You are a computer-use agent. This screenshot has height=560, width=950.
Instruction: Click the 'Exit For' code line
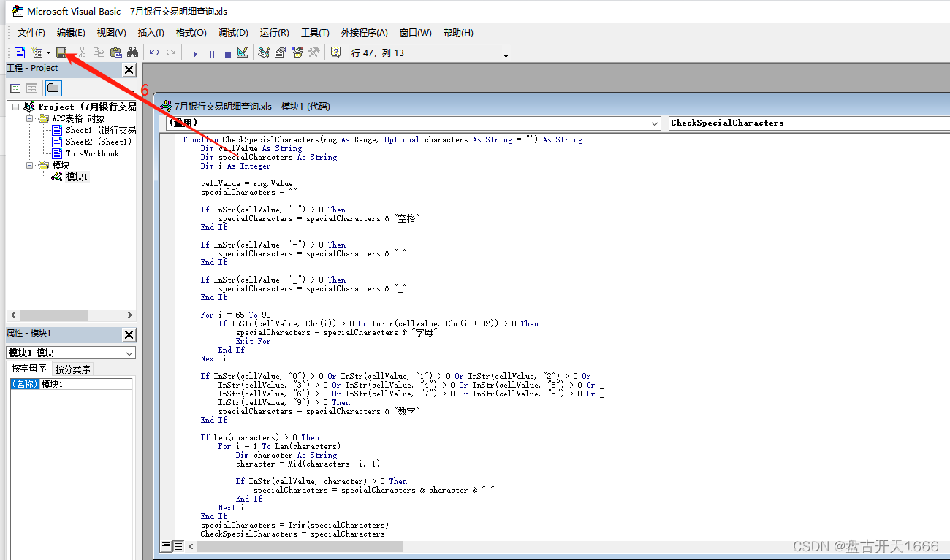(x=253, y=341)
